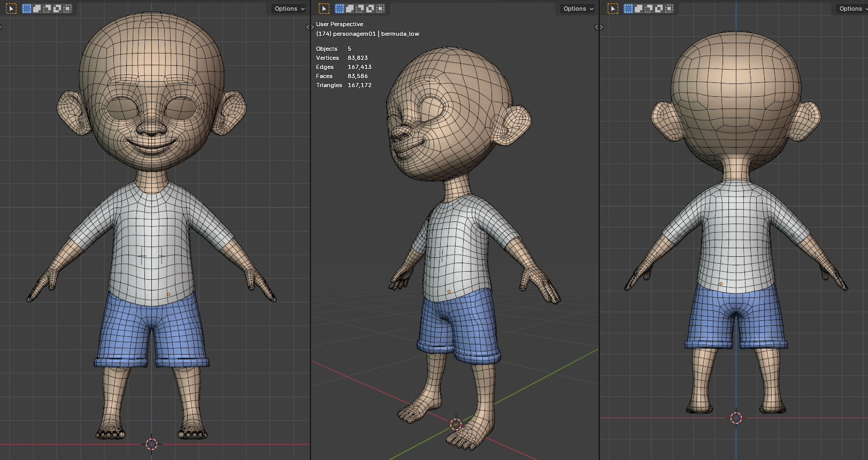Enable Set New selection mode in perspective viewport
The width and height of the screenshot is (868, 460).
(x=340, y=9)
